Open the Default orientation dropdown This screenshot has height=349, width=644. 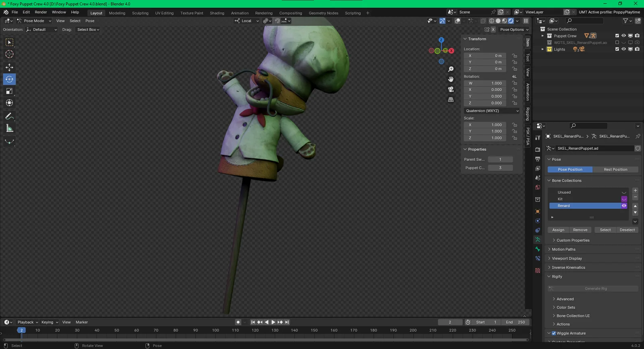pyautogui.click(x=42, y=29)
